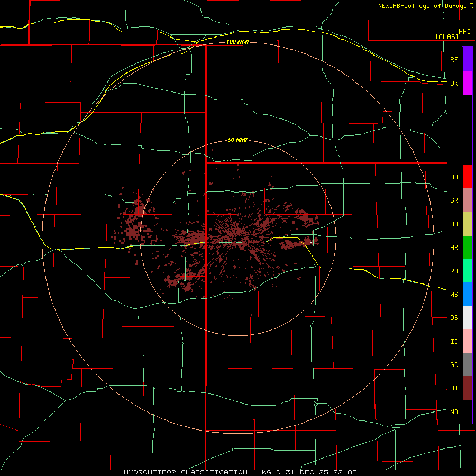
Task: Click the UK legend label
Action: [x=454, y=83]
